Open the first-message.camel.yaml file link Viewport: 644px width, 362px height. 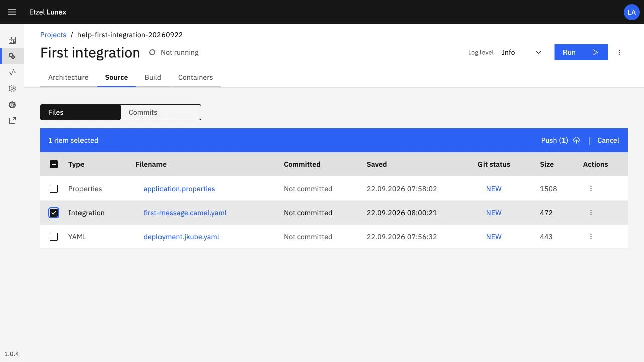(185, 213)
